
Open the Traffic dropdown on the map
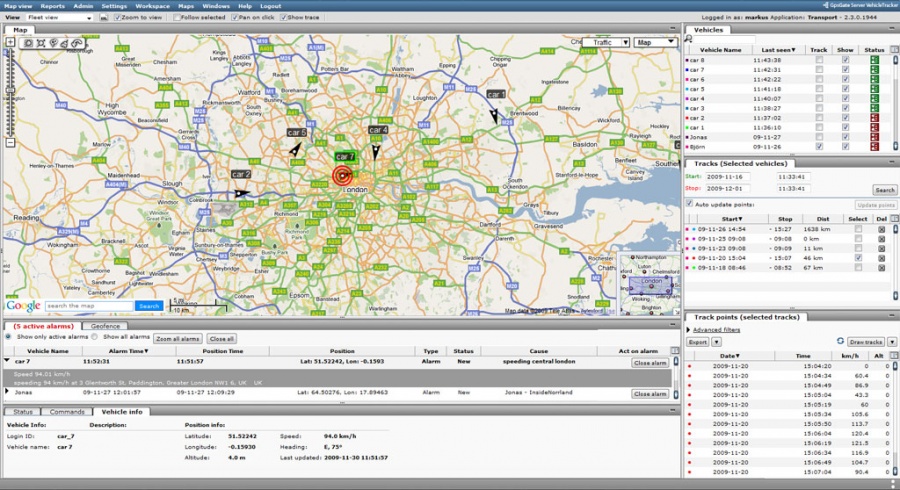pos(606,42)
